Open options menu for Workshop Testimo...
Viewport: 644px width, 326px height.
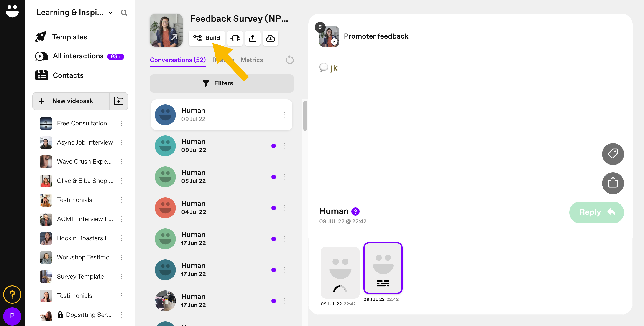122,257
